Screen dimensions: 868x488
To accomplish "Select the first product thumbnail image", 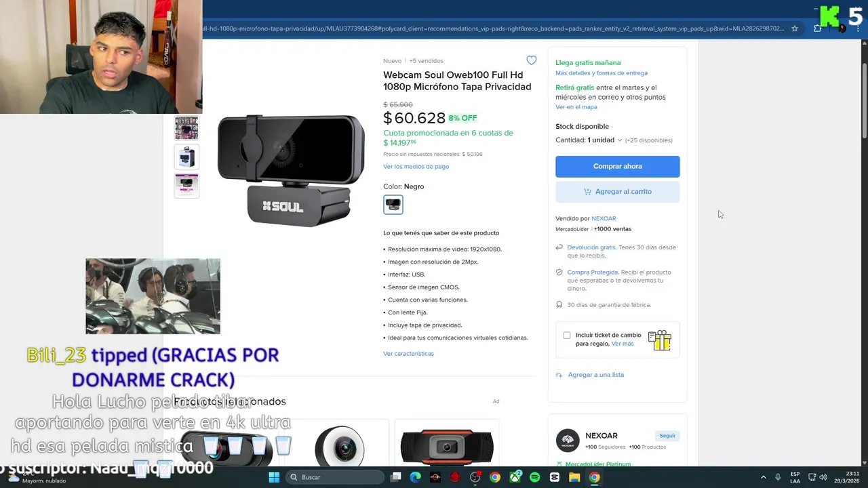I will pyautogui.click(x=186, y=128).
